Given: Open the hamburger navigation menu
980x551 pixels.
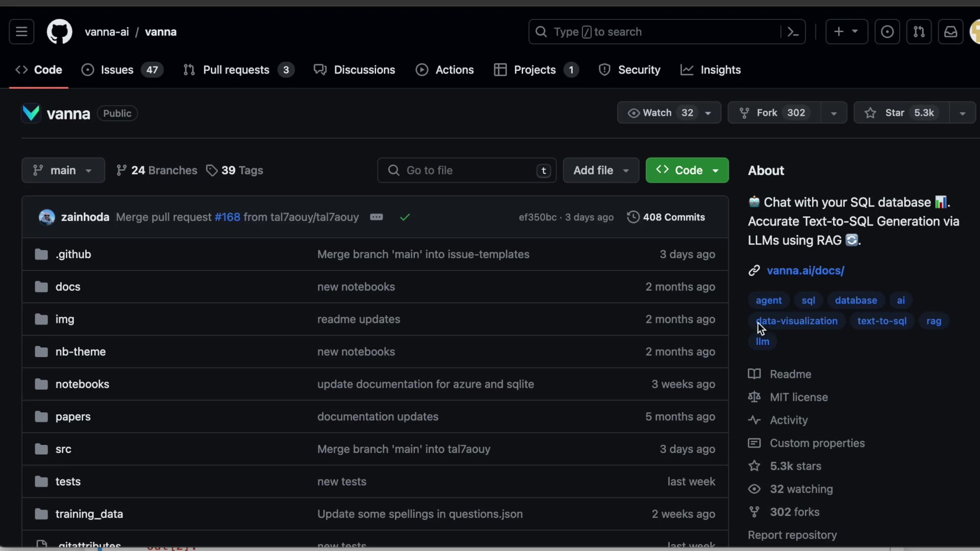Looking at the screenshot, I should 21,32.
